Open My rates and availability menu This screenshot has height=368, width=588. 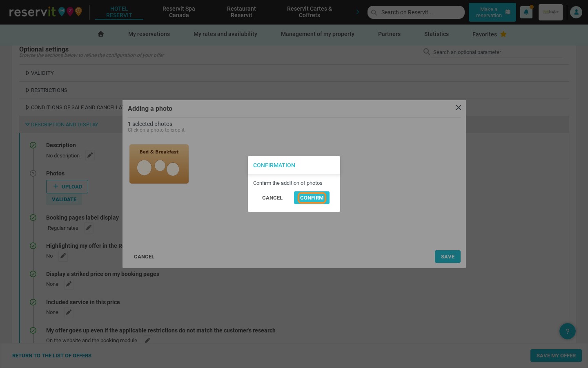pyautogui.click(x=225, y=34)
